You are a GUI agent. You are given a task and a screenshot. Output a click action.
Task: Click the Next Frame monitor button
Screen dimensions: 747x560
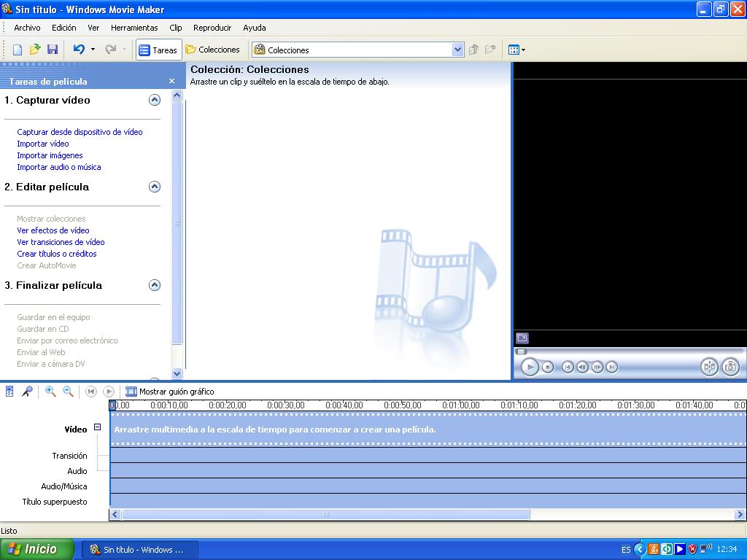[597, 367]
